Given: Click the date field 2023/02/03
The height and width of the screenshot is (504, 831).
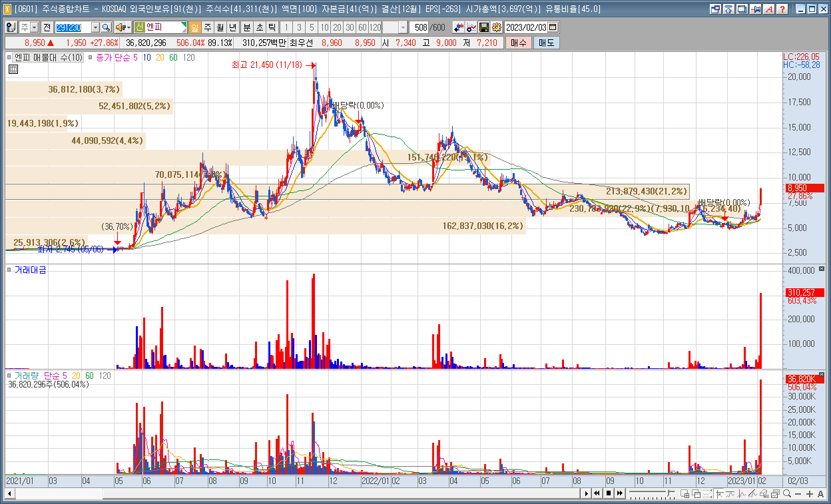Looking at the screenshot, I should (525, 27).
